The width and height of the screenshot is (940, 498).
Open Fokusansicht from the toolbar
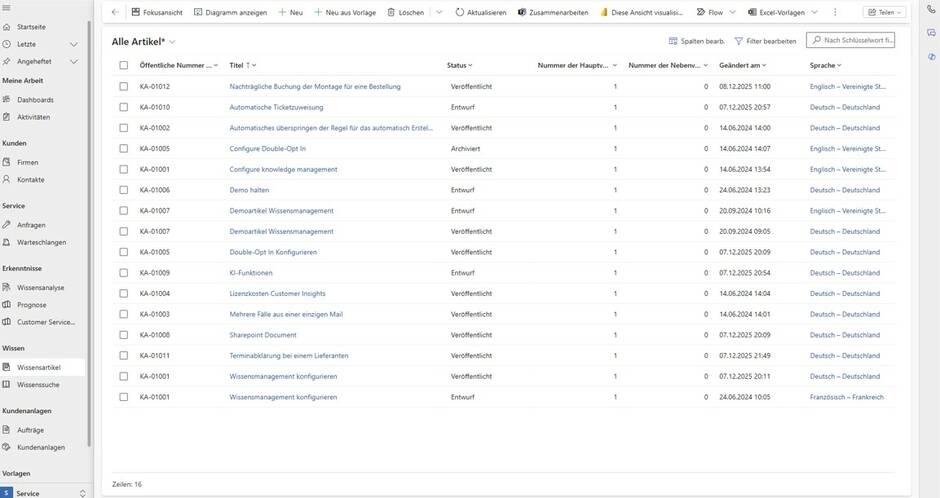pyautogui.click(x=155, y=12)
